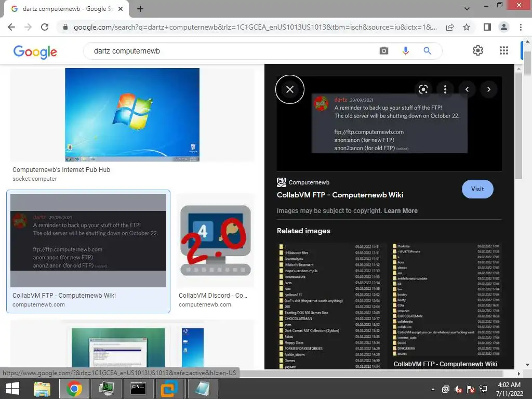Bookmark this page with the star icon
532x399 pixels.
pos(467,27)
